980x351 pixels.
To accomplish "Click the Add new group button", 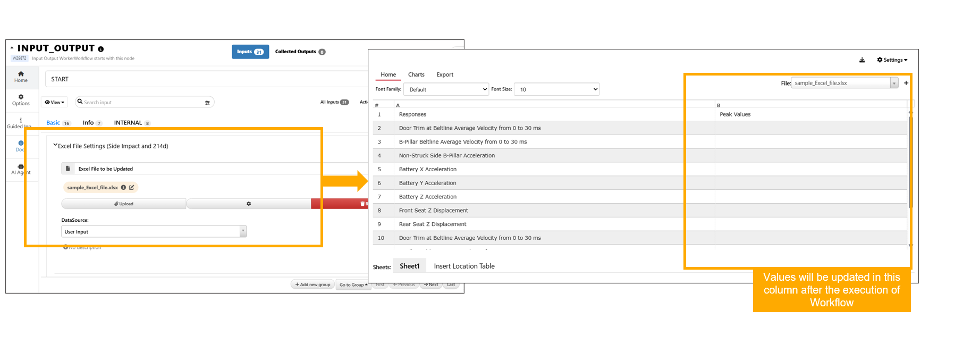I will pos(312,285).
